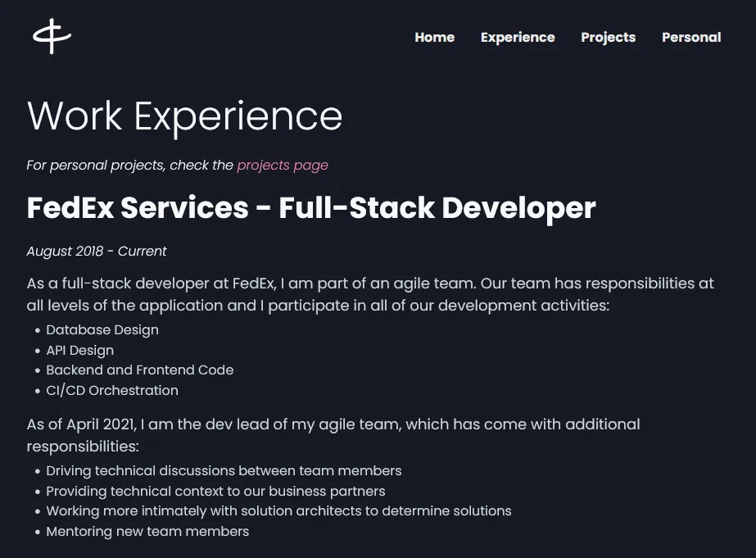756x558 pixels.
Task: Open the Projects nav link
Action: 608,37
